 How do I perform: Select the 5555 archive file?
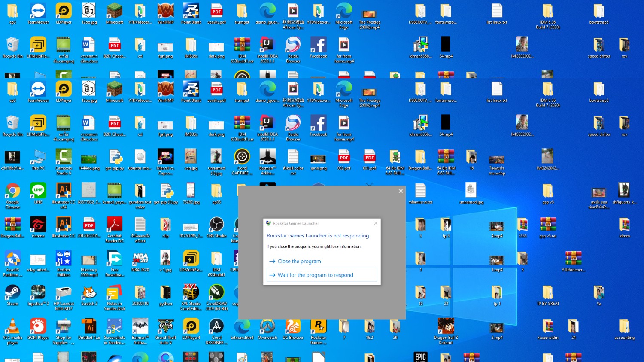coord(522,228)
